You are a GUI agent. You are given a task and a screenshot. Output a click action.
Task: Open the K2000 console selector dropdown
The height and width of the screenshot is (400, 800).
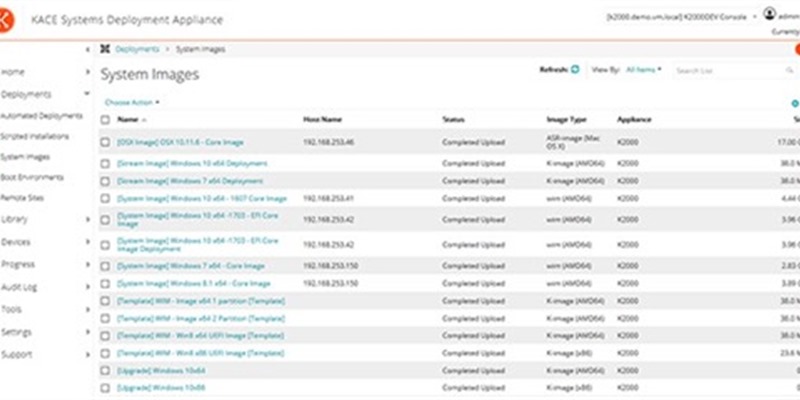682,17
